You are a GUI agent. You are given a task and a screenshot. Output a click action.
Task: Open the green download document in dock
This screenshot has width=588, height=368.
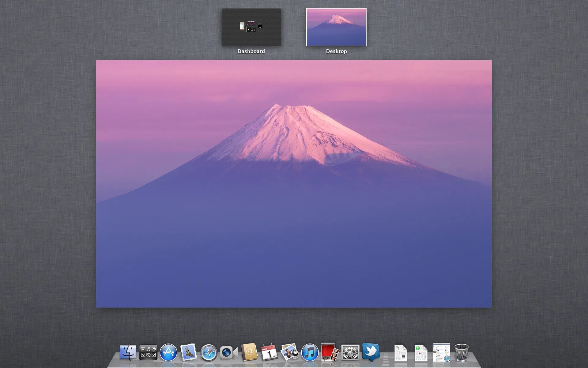pos(421,353)
